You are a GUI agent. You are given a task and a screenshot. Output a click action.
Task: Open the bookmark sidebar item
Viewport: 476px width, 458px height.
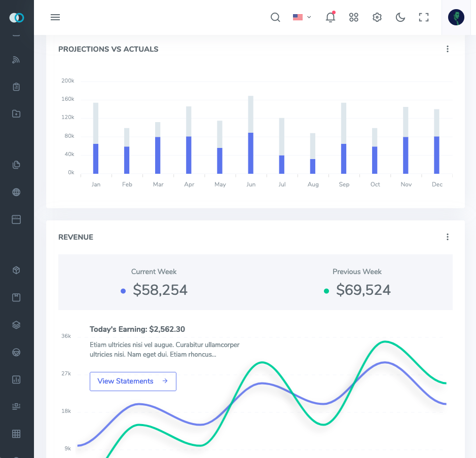[x=16, y=297]
